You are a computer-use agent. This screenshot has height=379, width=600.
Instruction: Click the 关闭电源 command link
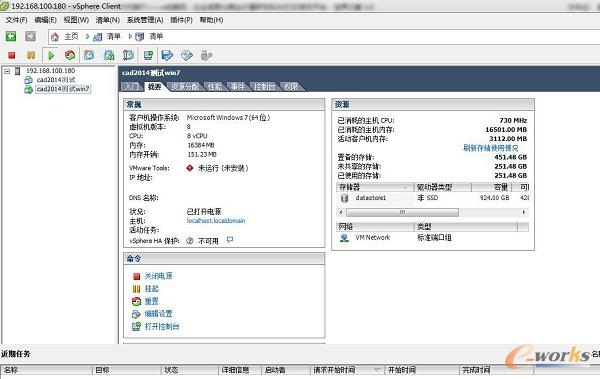point(158,276)
